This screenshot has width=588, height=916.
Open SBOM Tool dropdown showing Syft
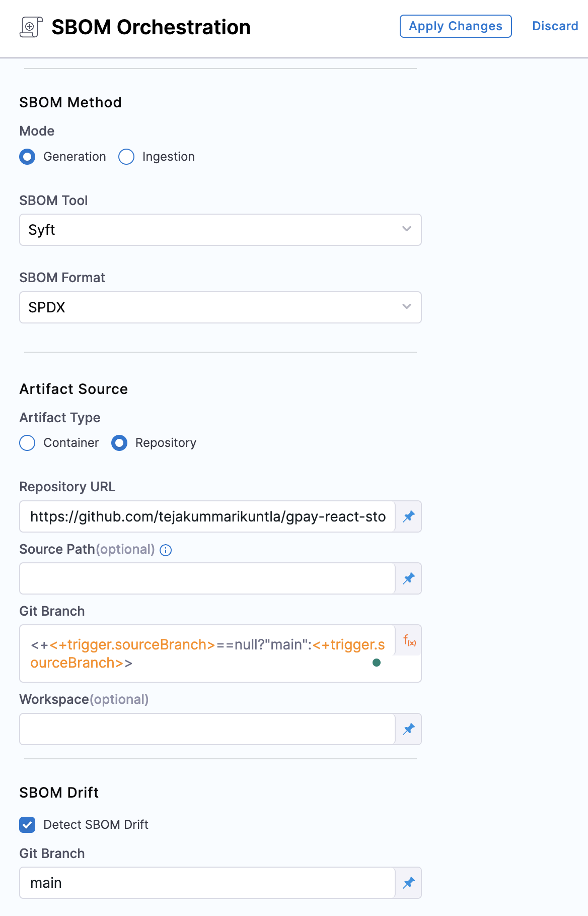pos(220,230)
